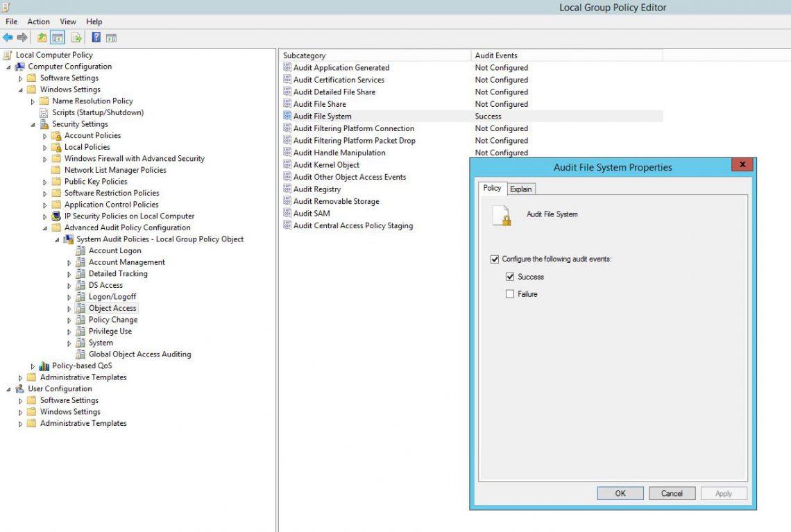Open Help via blue question mark icon

click(96, 37)
